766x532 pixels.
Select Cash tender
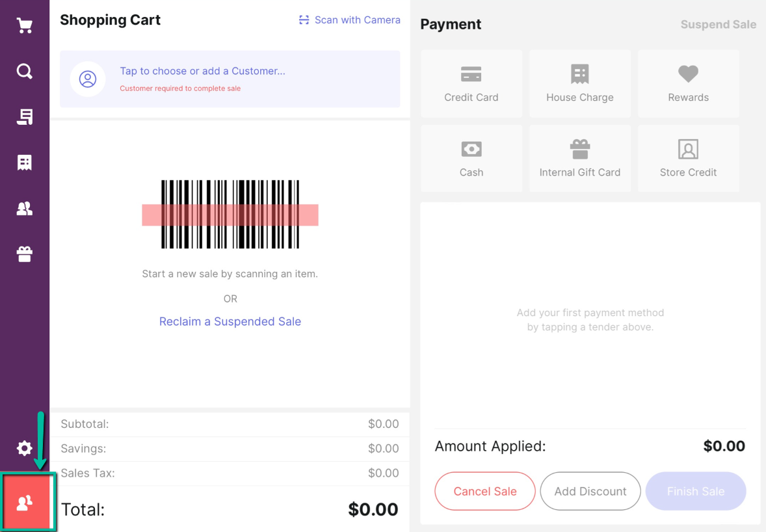click(471, 158)
